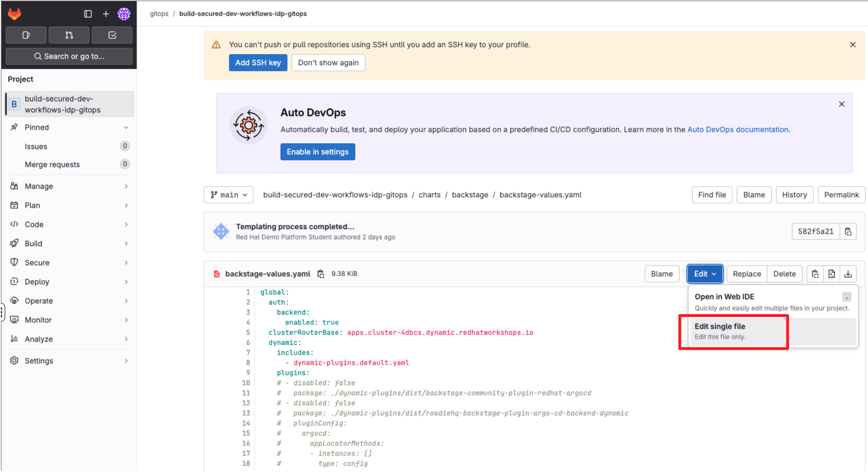Open the user avatar menu

[124, 14]
